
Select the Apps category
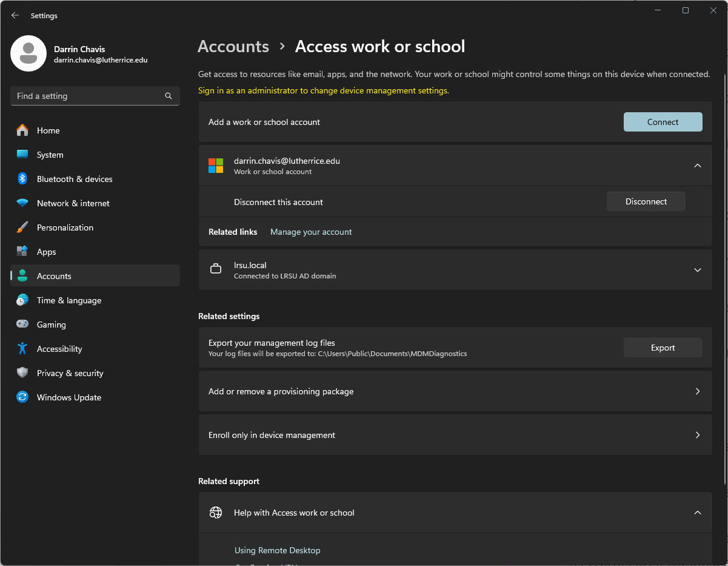(95, 252)
